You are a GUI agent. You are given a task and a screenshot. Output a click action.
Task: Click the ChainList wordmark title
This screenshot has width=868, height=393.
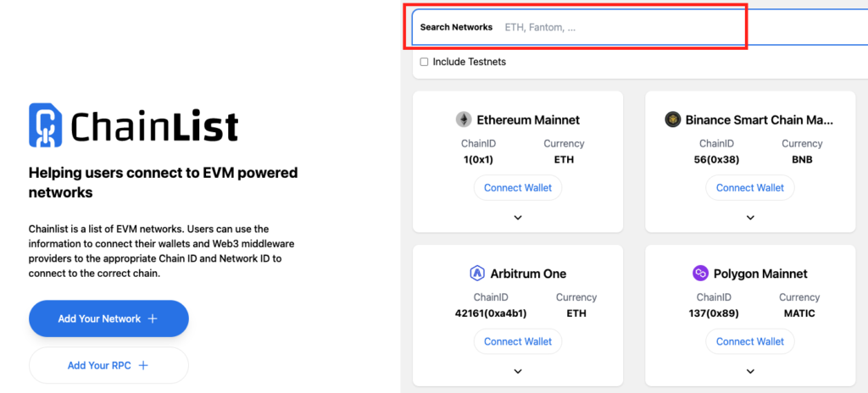[154, 126]
